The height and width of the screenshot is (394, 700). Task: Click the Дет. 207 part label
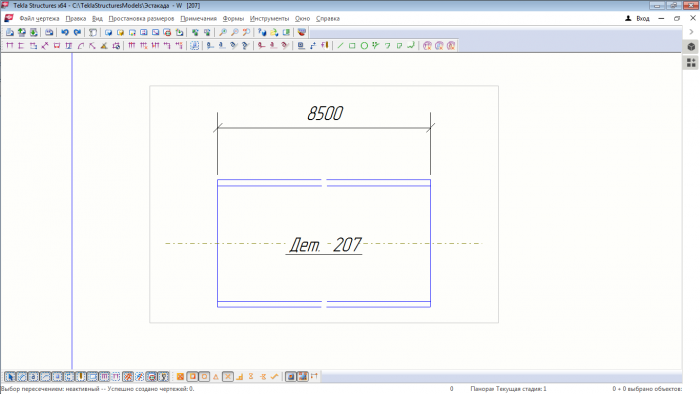[x=325, y=245]
